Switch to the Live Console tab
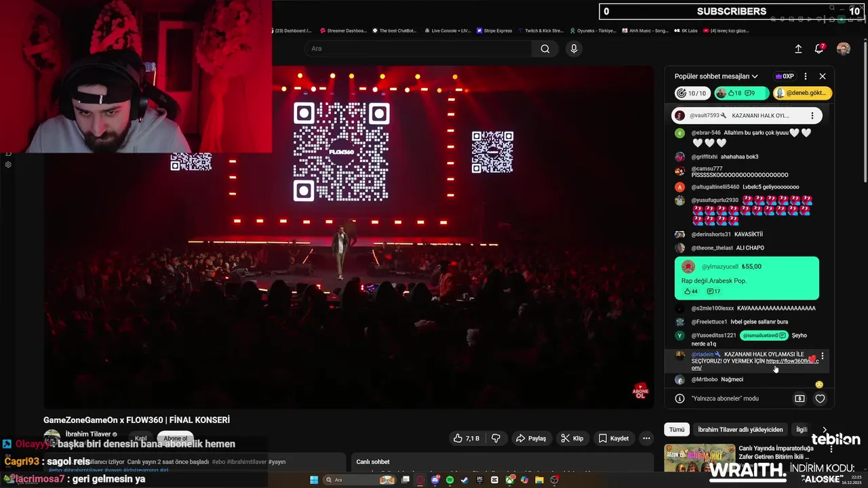This screenshot has height=488, width=868. [448, 30]
